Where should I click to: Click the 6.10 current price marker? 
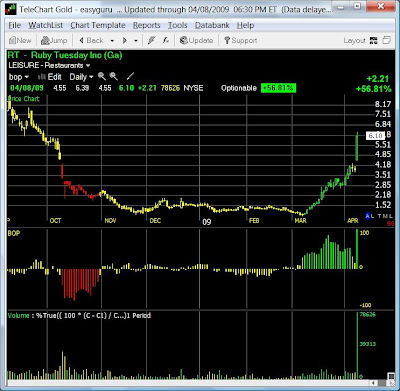[375, 135]
